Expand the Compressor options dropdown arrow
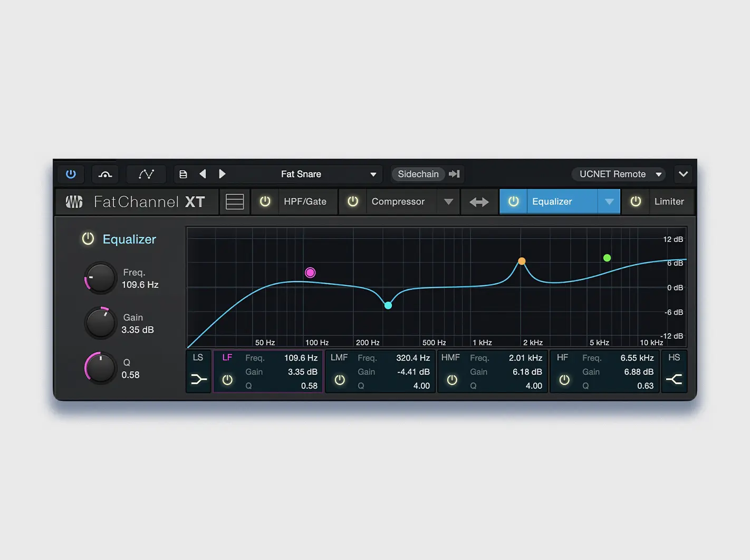 pyautogui.click(x=448, y=201)
